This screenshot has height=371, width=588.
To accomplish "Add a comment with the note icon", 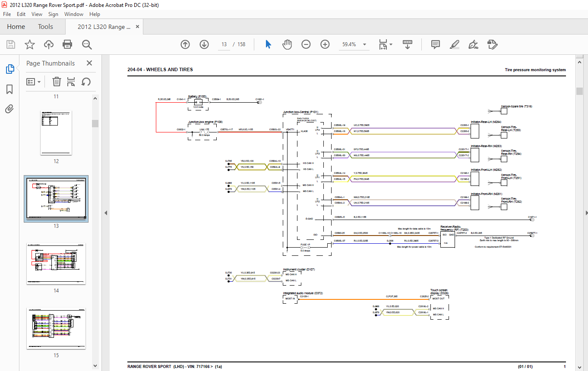I will [x=436, y=44].
